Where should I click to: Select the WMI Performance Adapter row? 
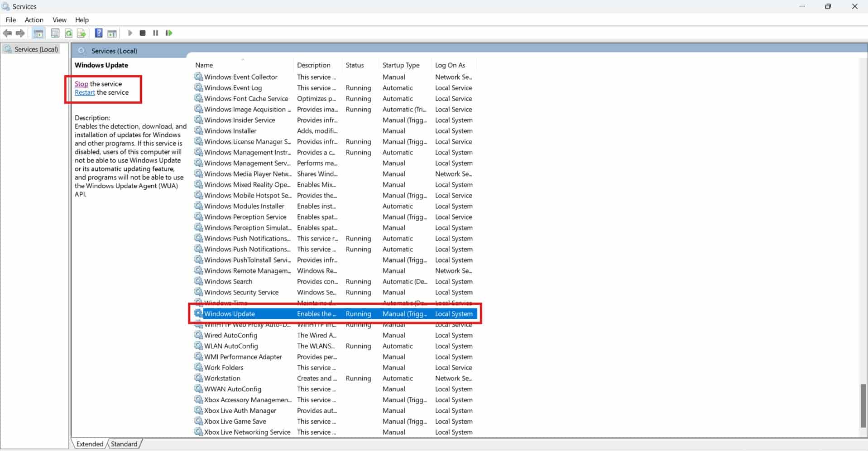point(335,356)
